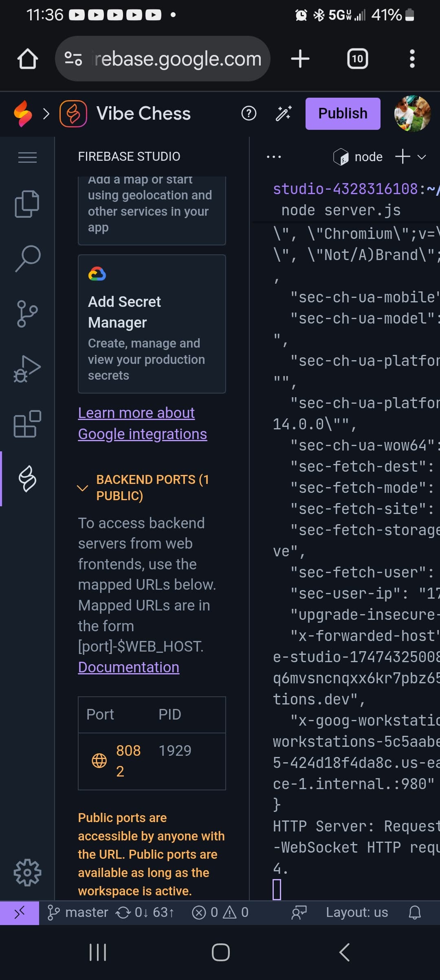Click the terminal cursor input area
Screen dimensions: 440x980
[277, 889]
